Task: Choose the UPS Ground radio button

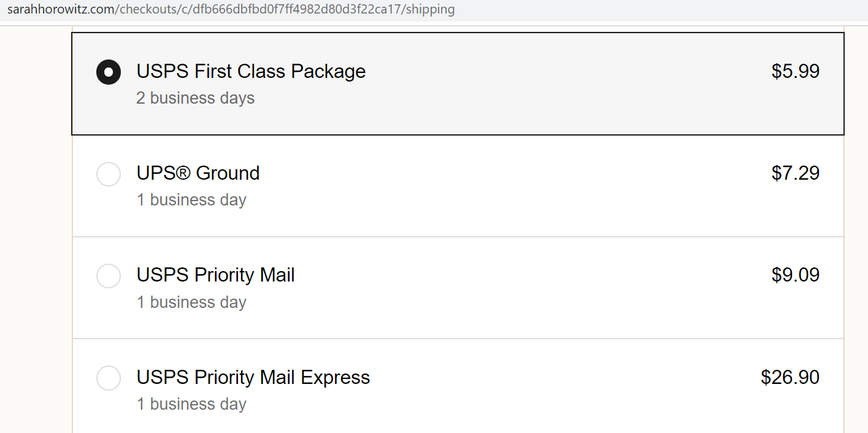Action: (x=109, y=174)
